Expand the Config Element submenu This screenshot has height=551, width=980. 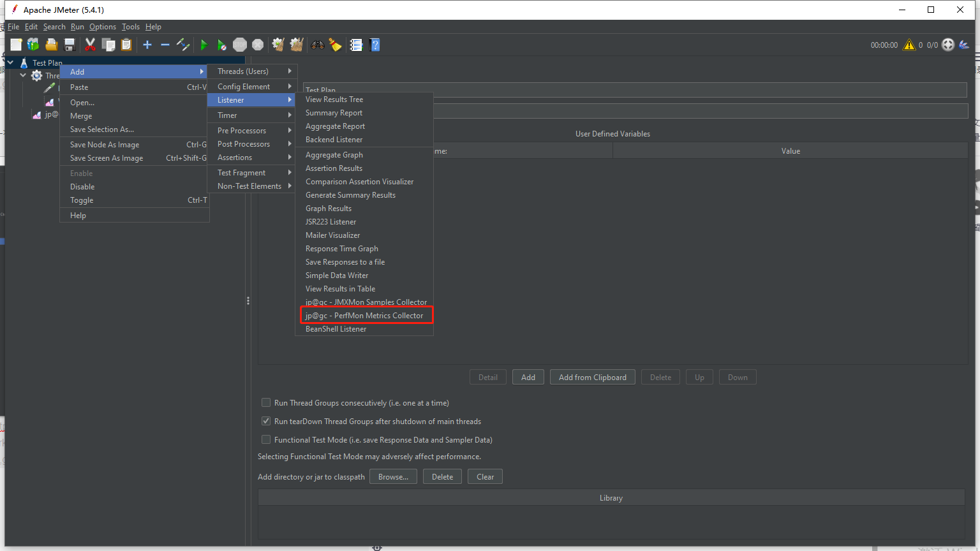pyautogui.click(x=253, y=86)
